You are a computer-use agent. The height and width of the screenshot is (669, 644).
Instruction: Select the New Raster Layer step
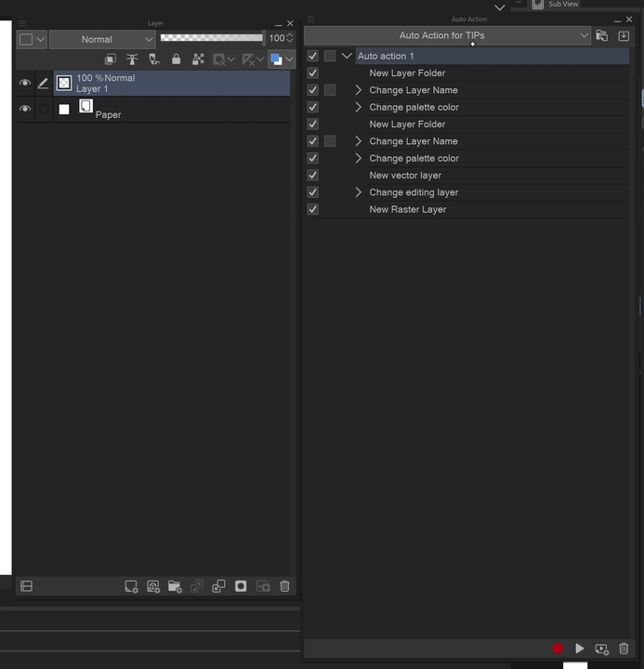499,209
